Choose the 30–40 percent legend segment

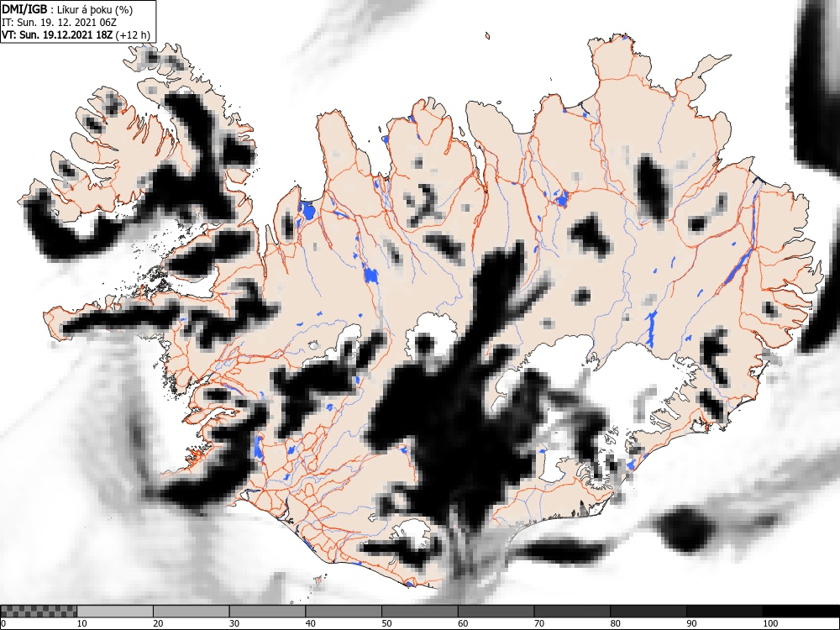click(x=267, y=612)
